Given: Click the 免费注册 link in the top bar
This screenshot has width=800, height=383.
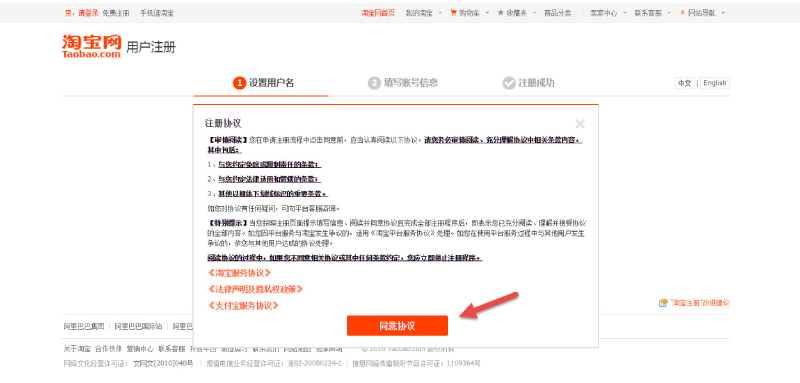Looking at the screenshot, I should [116, 13].
